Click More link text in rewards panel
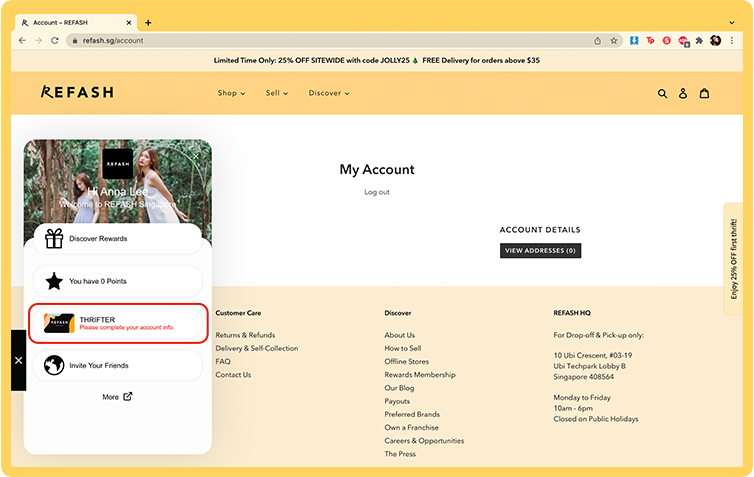Image resolution: width=754 pixels, height=477 pixels. [110, 397]
